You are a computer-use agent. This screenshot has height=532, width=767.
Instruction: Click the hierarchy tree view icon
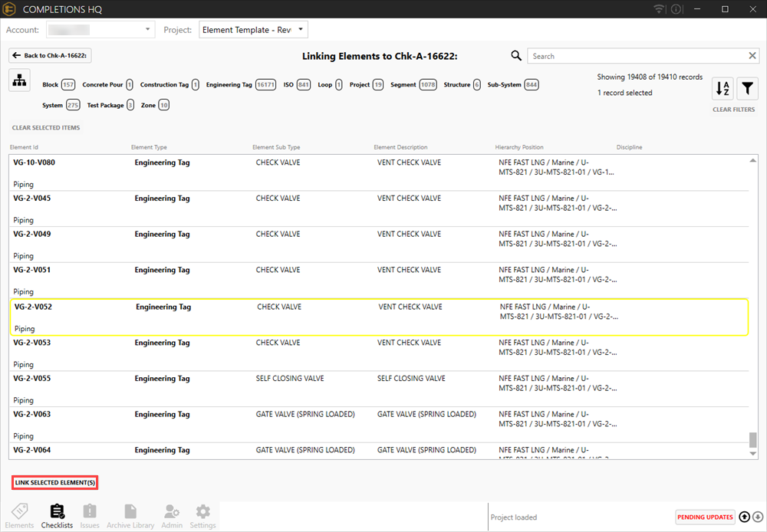point(19,79)
